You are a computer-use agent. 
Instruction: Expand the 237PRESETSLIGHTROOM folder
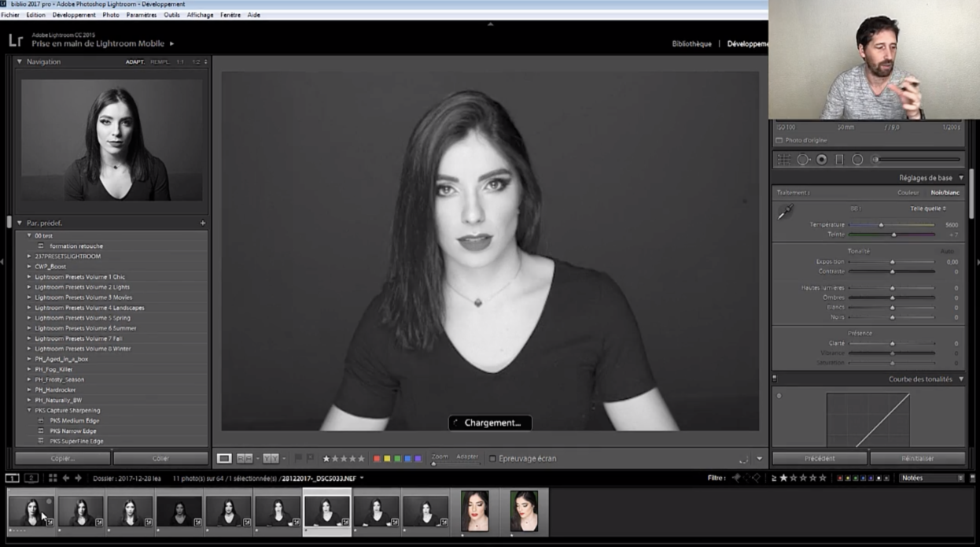click(30, 257)
